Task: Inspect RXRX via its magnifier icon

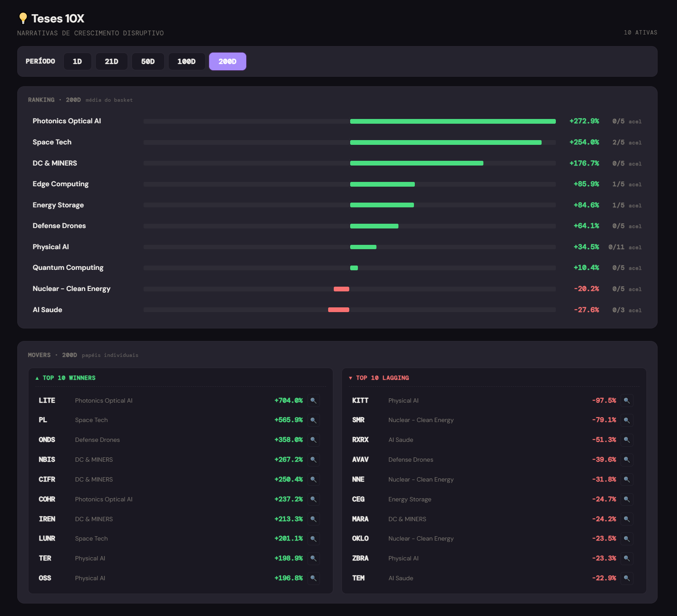Action: pyautogui.click(x=627, y=440)
